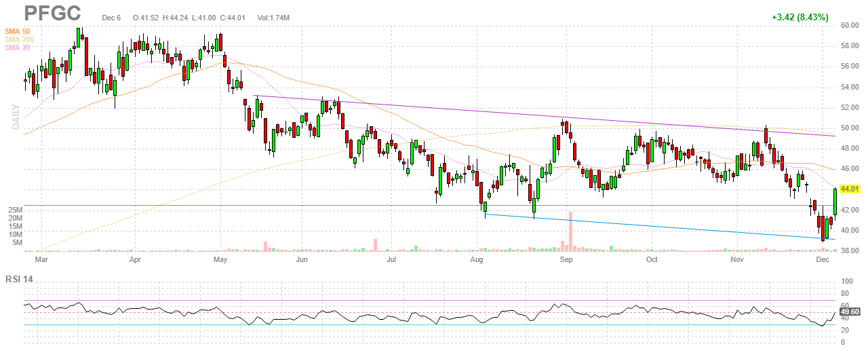Click the Jun label on date axis

point(302,259)
